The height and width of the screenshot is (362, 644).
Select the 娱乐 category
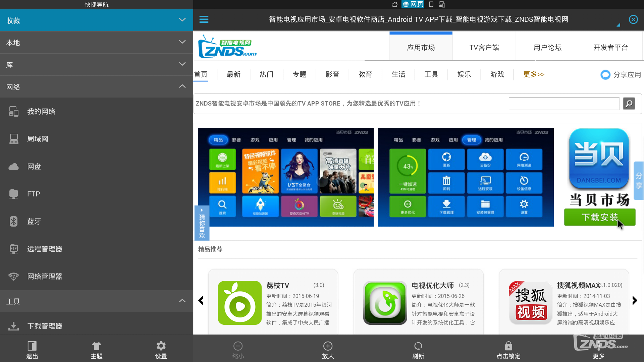point(464,74)
